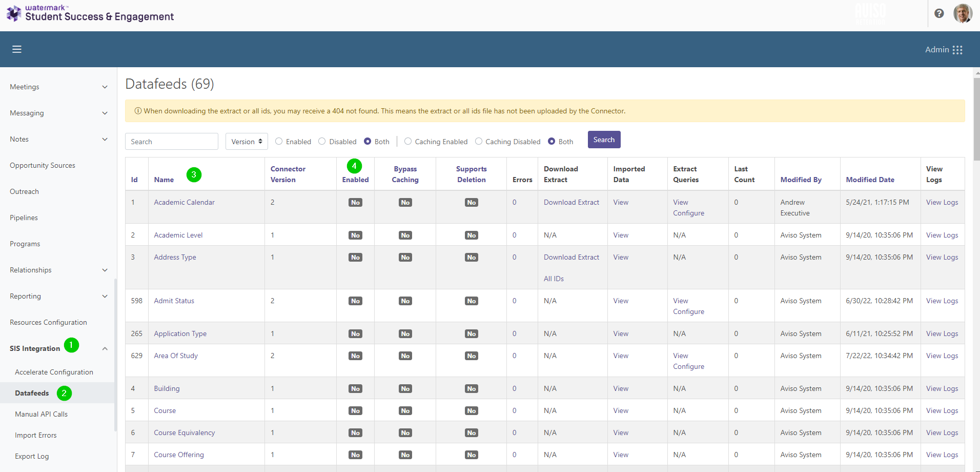Screen dimensions: 980x472
Task: Focus the datafeed Search input field
Action: [172, 142]
